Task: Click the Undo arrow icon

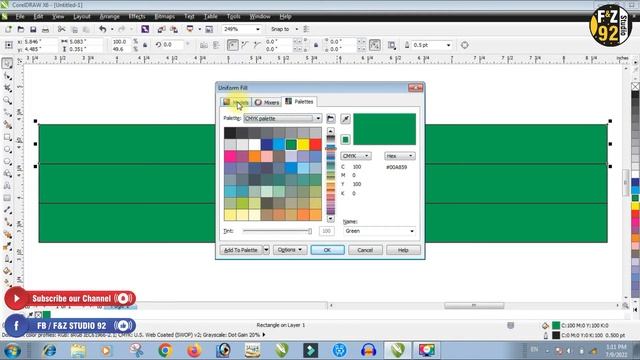Action: [102, 29]
